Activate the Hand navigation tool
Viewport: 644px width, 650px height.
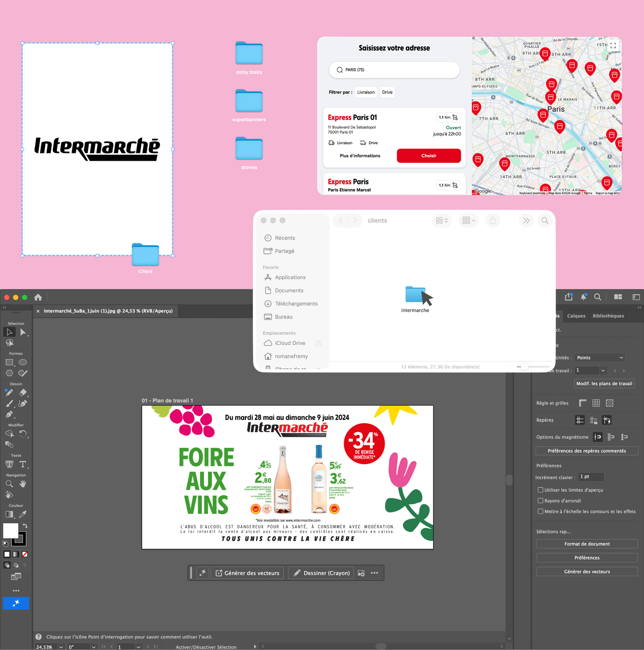pyautogui.click(x=23, y=484)
